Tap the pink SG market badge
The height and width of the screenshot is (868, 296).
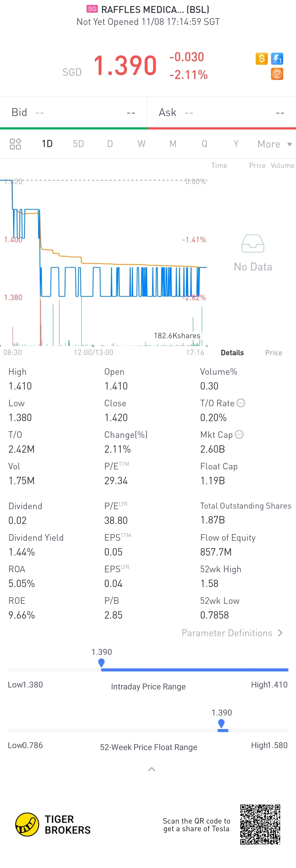tap(92, 9)
